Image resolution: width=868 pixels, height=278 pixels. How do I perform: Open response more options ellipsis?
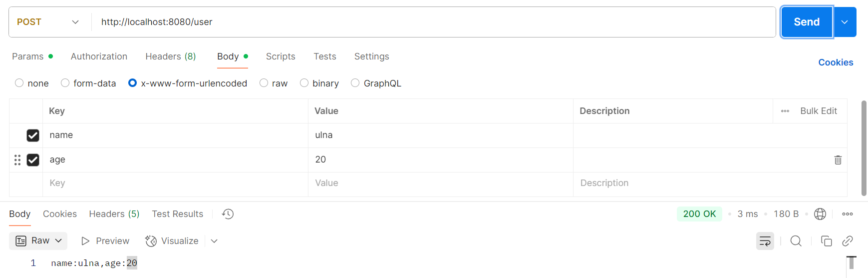coord(847,214)
